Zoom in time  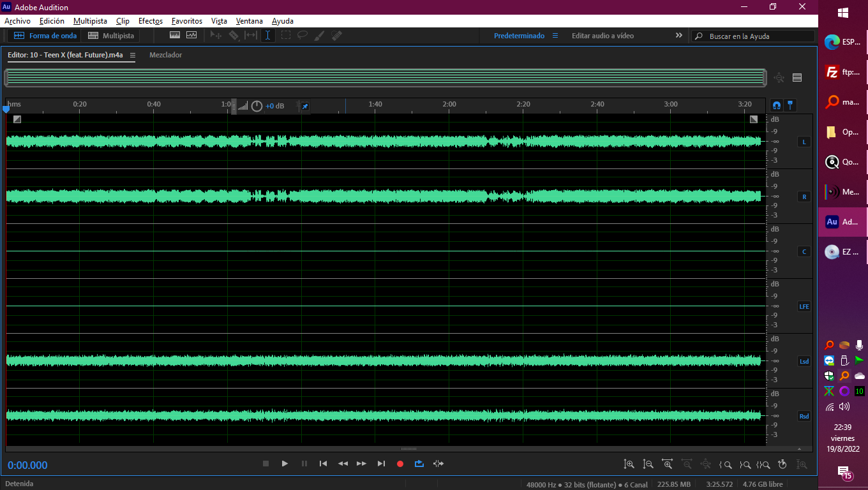coord(668,464)
